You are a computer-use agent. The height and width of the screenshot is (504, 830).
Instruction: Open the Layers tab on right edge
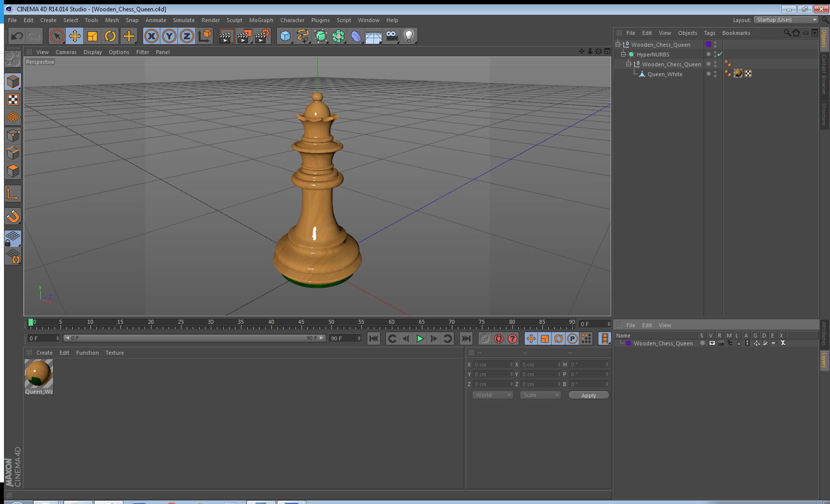tap(824, 360)
